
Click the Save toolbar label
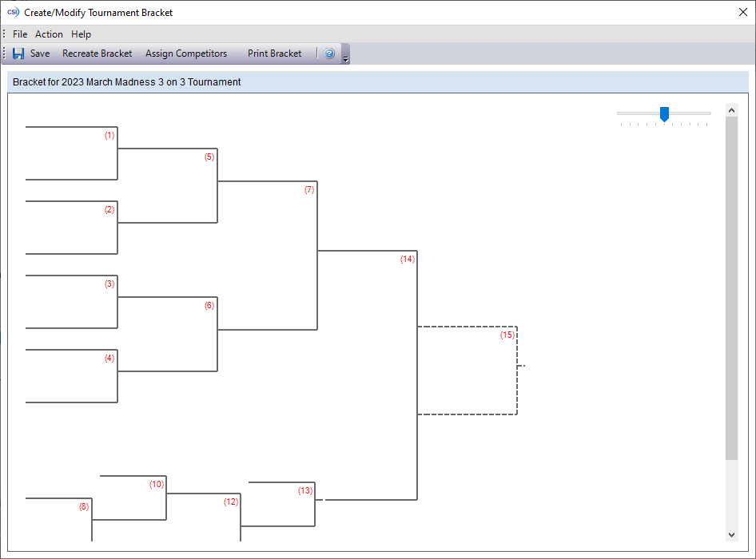pos(39,54)
